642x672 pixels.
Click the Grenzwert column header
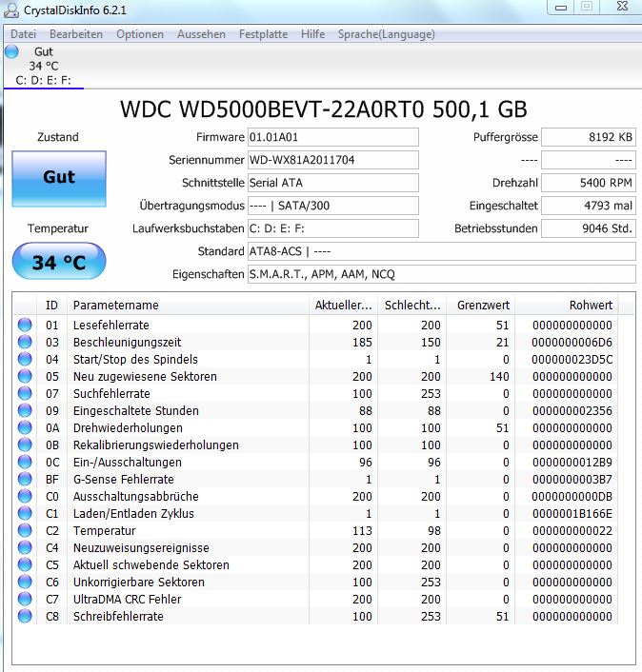tap(481, 306)
